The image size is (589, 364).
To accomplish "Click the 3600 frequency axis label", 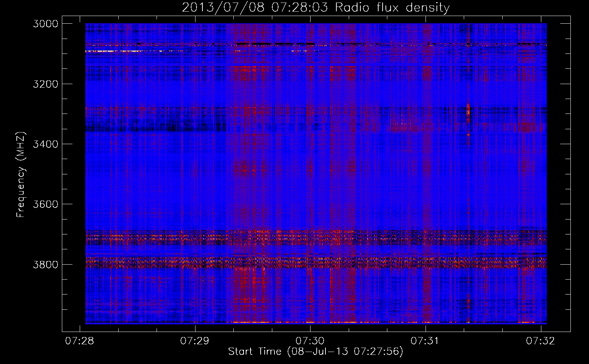I will (46, 204).
